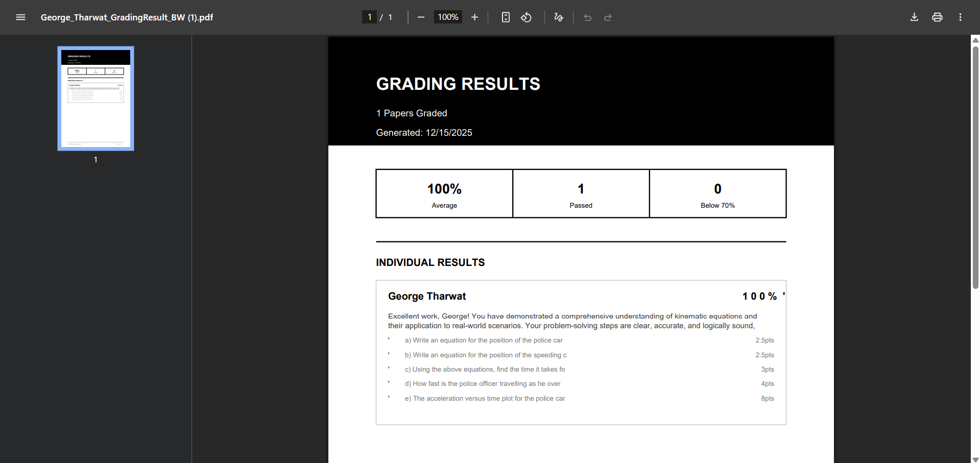Click the 4pts score value
Image resolution: width=980 pixels, height=463 pixels.
pos(768,384)
